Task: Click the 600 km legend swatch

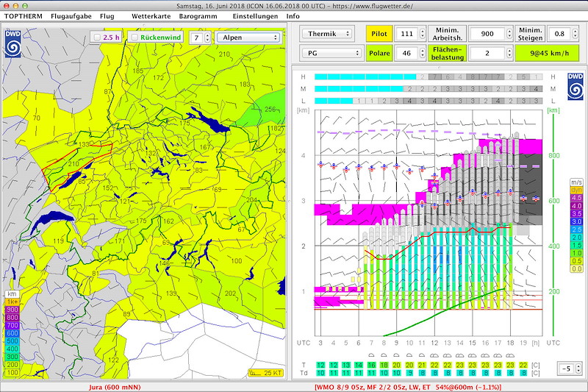Action: click(12, 333)
